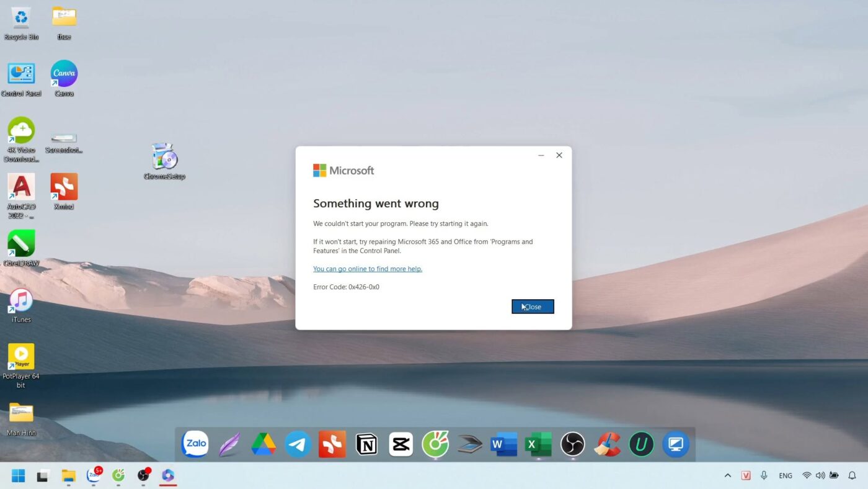
Task: Open IObit Uninstaller from the dock
Action: [x=642, y=444]
